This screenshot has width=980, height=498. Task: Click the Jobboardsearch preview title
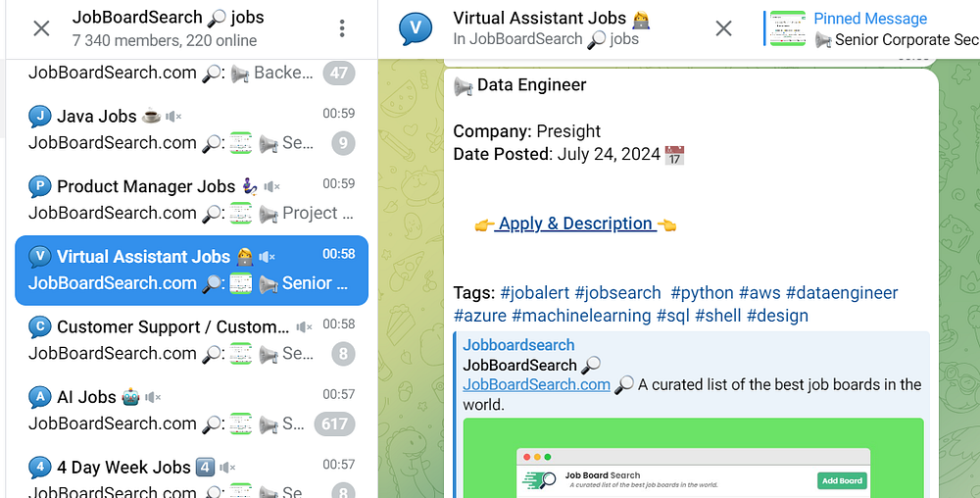coord(518,345)
